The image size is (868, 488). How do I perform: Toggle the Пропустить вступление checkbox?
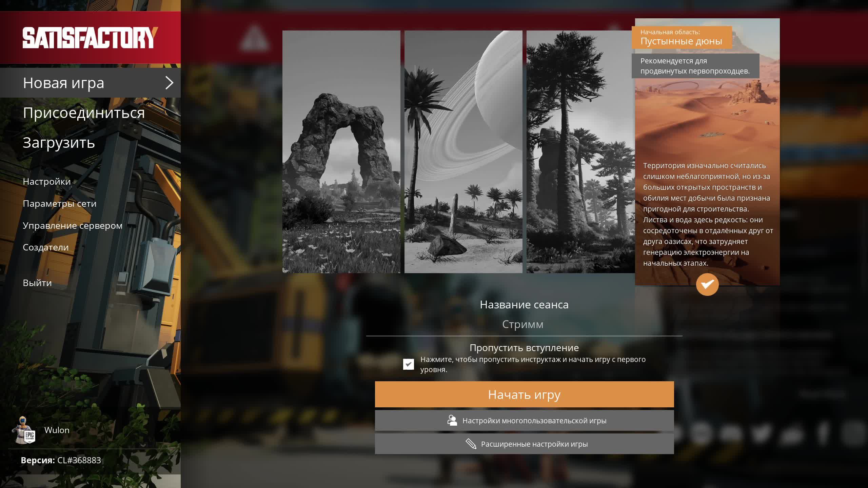pyautogui.click(x=408, y=364)
